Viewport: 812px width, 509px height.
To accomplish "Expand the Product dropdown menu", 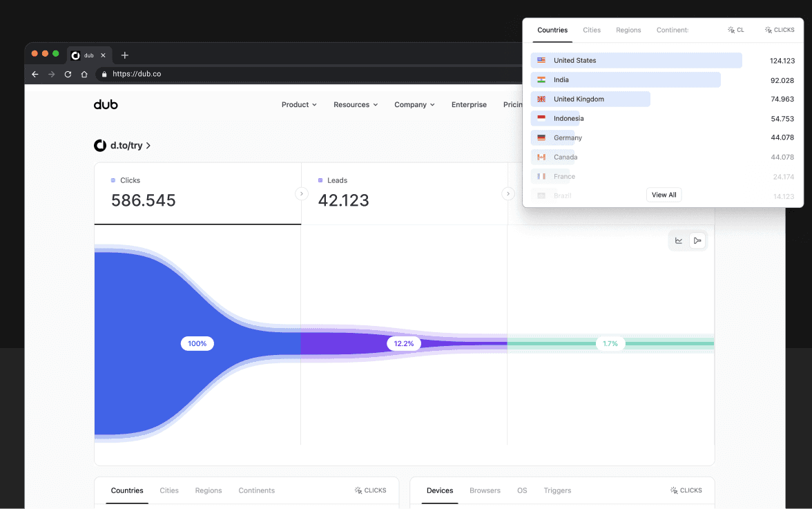I will click(x=299, y=105).
